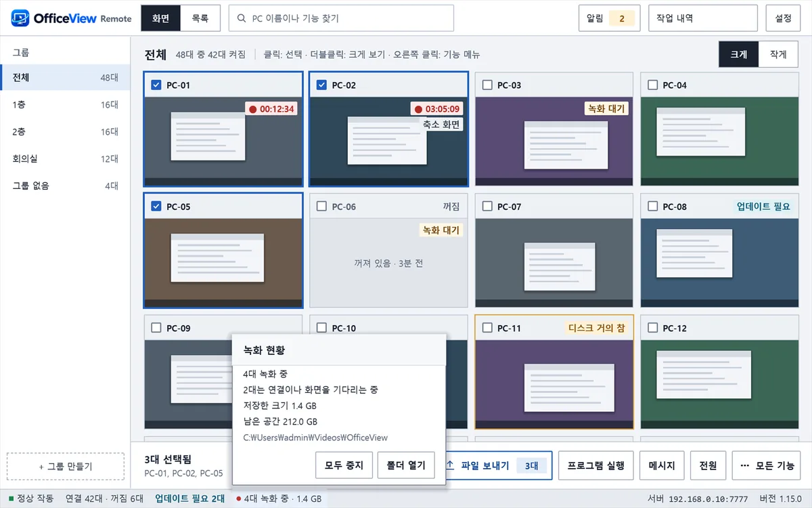Click the 03:05:09 recording badge on PC-02

point(436,108)
